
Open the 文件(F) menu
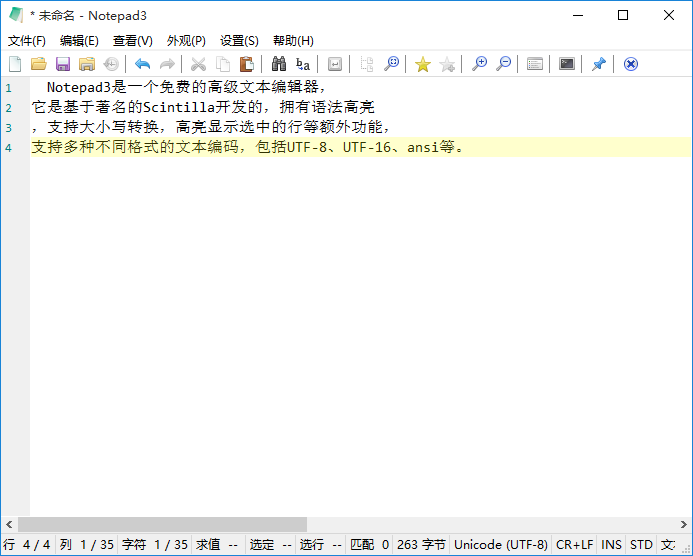click(x=27, y=41)
